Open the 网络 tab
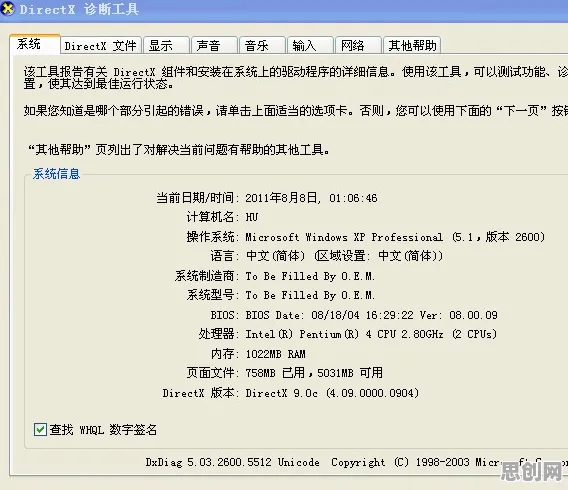This screenshot has height=490, width=568. coord(358,46)
